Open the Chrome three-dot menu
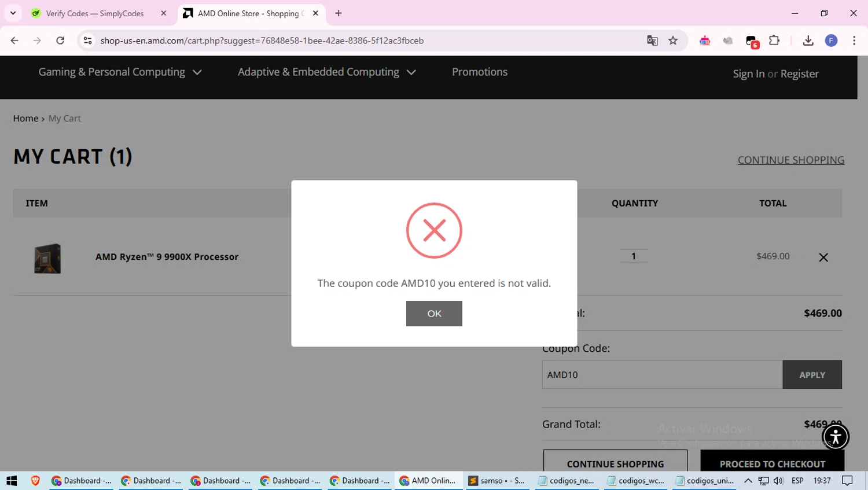This screenshot has height=490, width=868. 854,40
